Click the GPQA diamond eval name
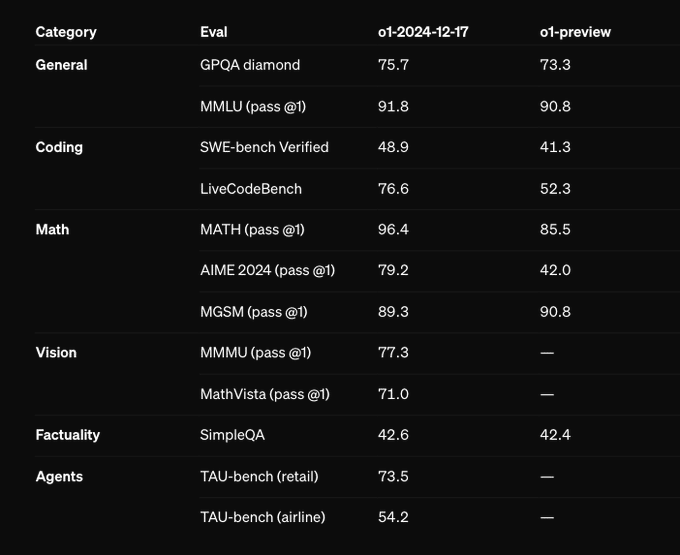This screenshot has width=680, height=555. pos(250,65)
